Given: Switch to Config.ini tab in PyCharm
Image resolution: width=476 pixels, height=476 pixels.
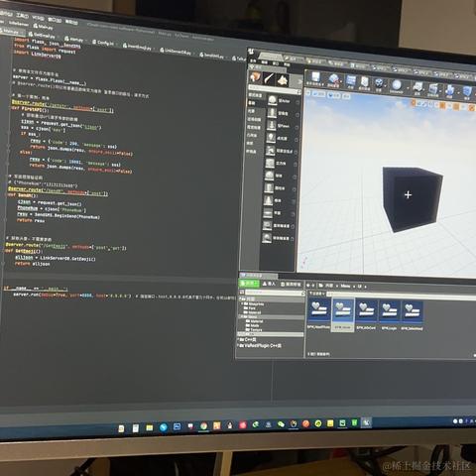Looking at the screenshot, I should tap(103, 43).
